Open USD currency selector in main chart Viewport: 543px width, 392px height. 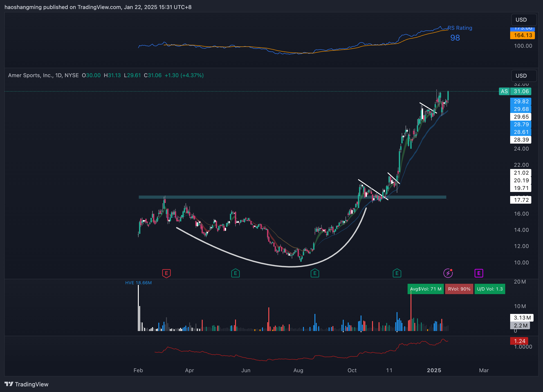pyautogui.click(x=524, y=76)
